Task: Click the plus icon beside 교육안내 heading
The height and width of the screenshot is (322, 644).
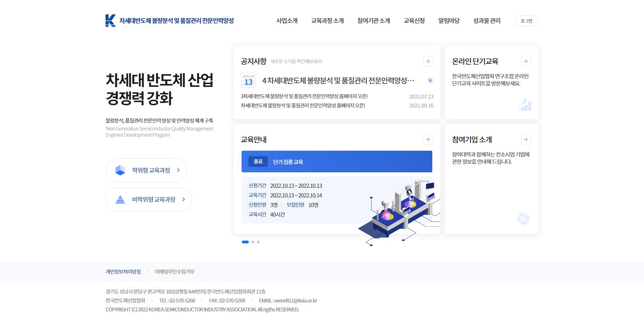Action: [x=428, y=140]
